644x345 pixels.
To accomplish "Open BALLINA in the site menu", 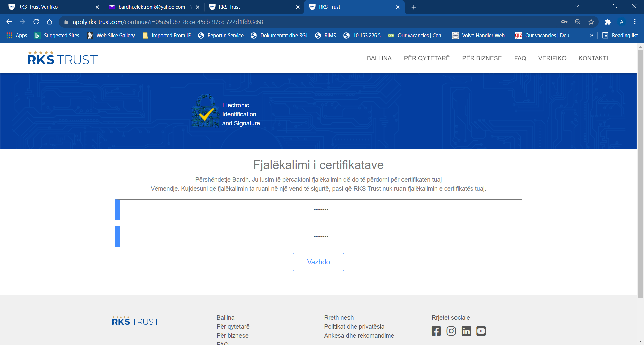I will coord(379,58).
